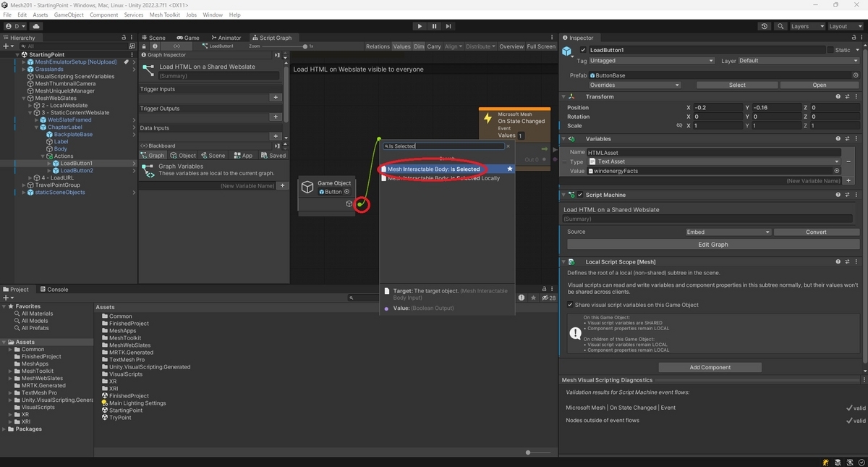
Task: Toggle Values display in the graph toolbar
Action: (401, 46)
